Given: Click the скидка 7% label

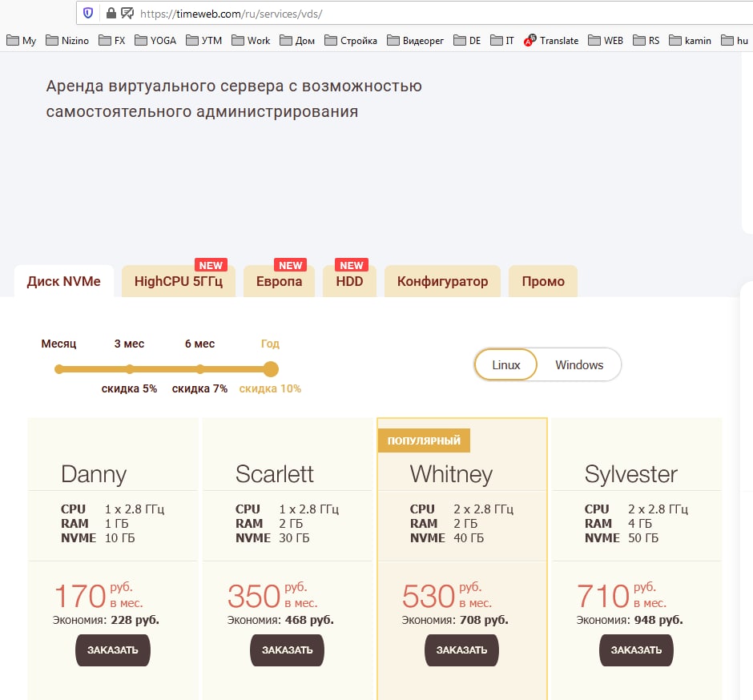Looking at the screenshot, I should (x=199, y=388).
